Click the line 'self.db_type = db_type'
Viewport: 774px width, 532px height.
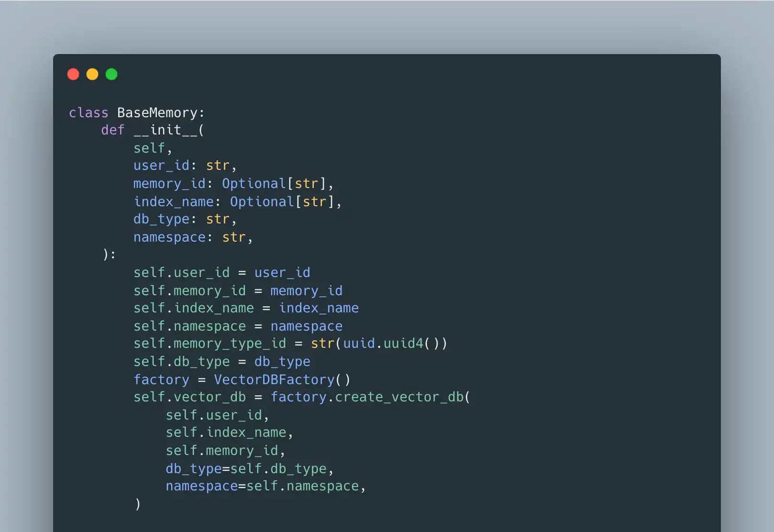pos(222,362)
